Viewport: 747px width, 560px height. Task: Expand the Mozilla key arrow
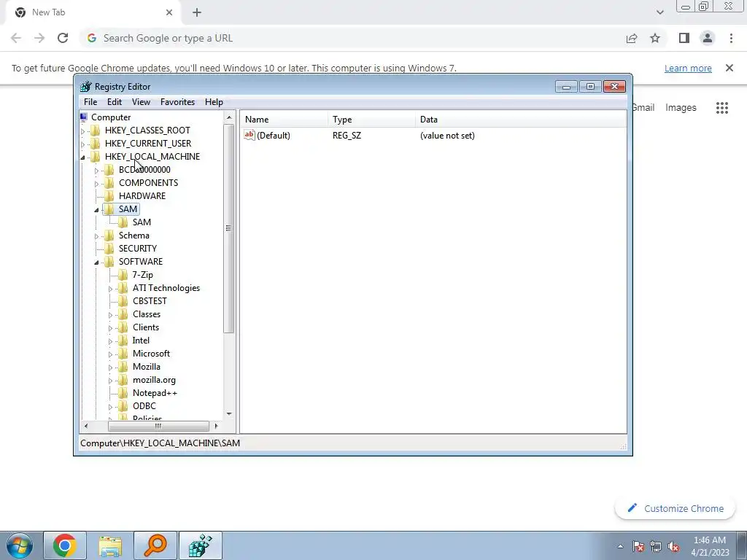pos(111,367)
